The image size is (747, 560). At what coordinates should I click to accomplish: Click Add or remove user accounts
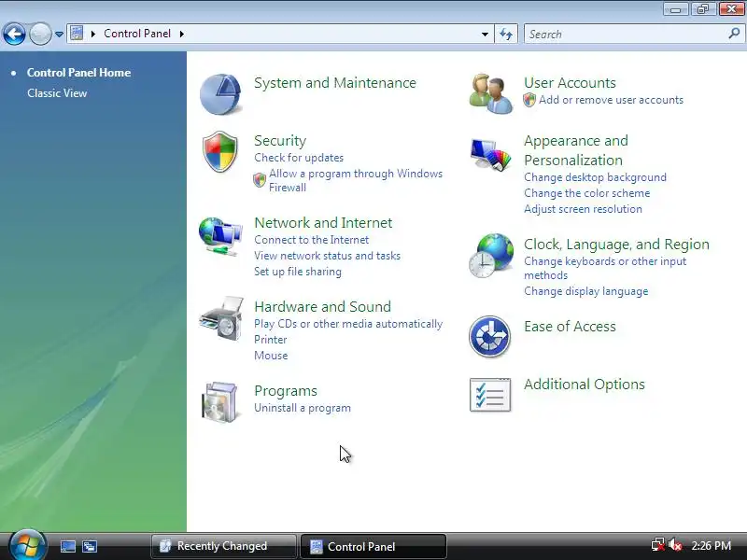click(612, 100)
